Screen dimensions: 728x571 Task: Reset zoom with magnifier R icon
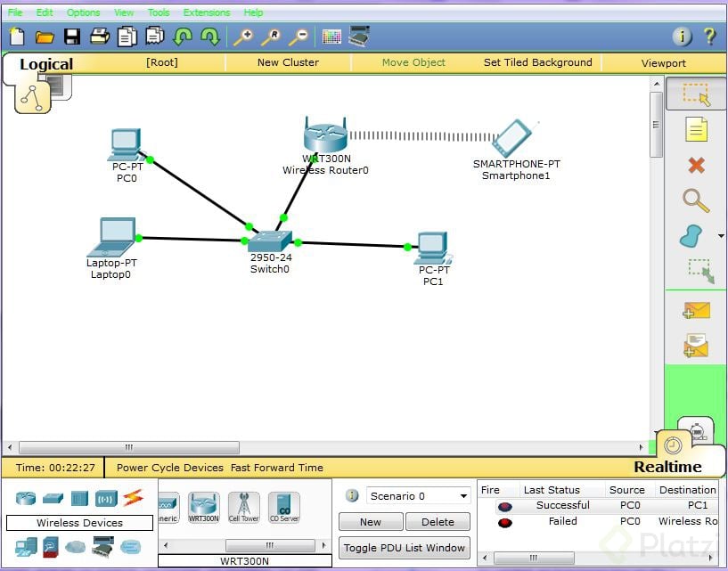[271, 37]
